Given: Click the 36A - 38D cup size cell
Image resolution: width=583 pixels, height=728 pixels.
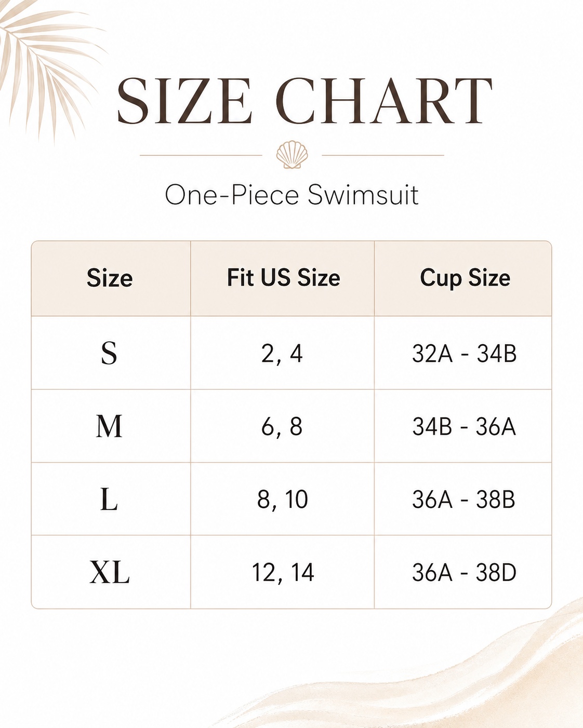Looking at the screenshot, I should click(x=464, y=573).
